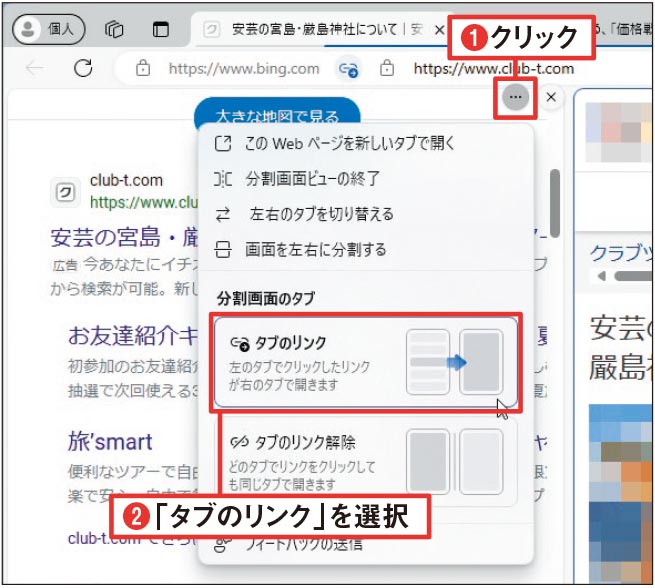Go back with the back arrow
This screenshot has height=588, width=655.
35,68
